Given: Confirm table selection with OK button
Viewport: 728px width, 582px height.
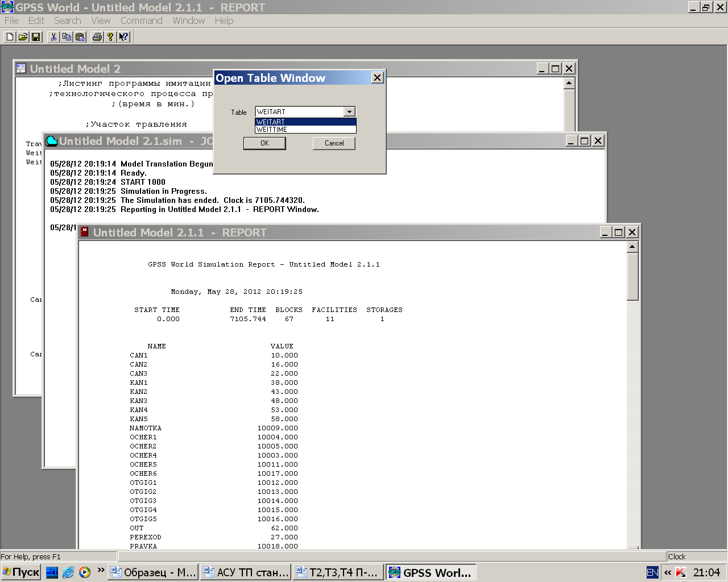Looking at the screenshot, I should tap(264, 143).
